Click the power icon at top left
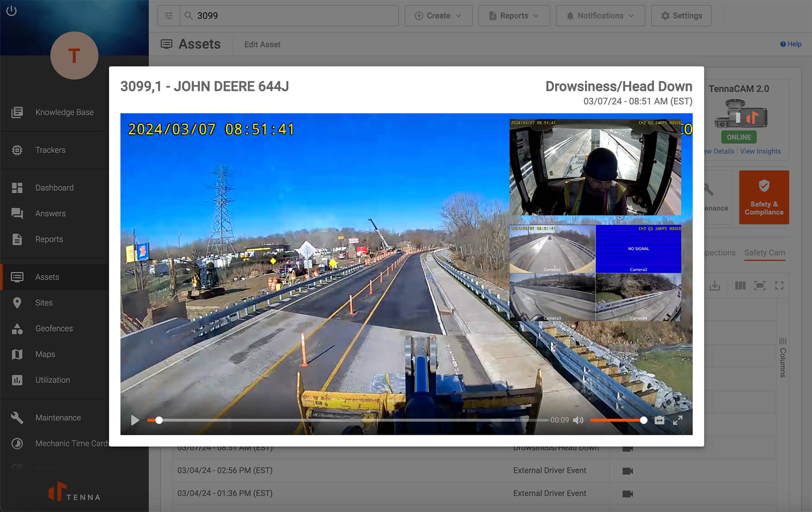The width and height of the screenshot is (812, 512). (11, 11)
